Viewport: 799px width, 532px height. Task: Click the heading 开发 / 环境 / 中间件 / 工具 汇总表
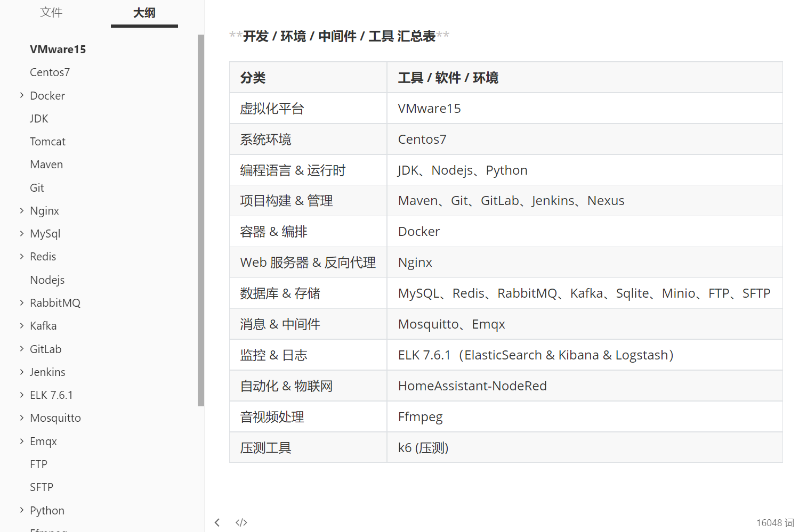(339, 36)
